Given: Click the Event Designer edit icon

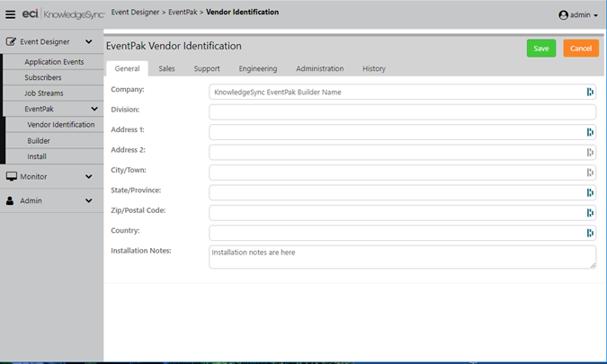Looking at the screenshot, I should click(x=11, y=41).
